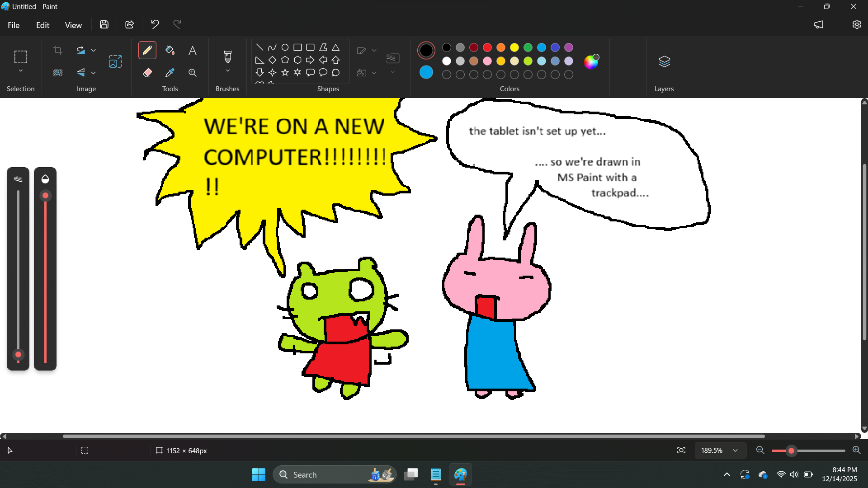Toggle the Pencil tool
The height and width of the screenshot is (488, 868).
coord(147,50)
